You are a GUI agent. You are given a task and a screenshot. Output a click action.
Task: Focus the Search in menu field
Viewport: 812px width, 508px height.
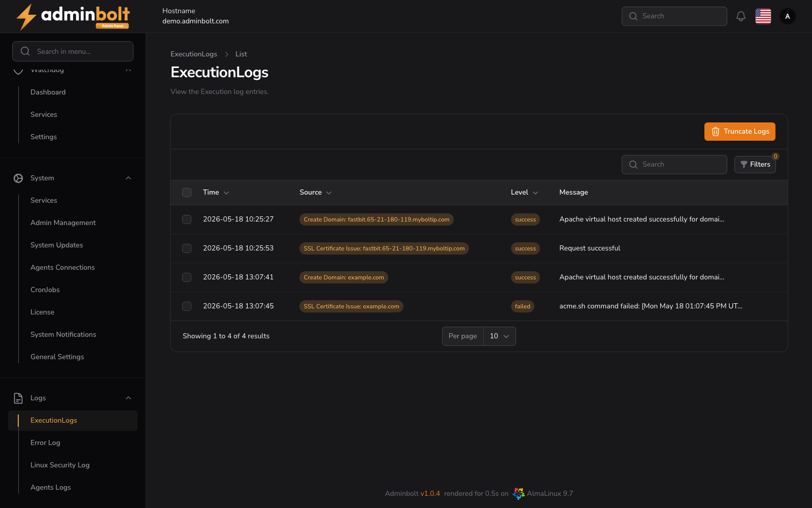(73, 51)
